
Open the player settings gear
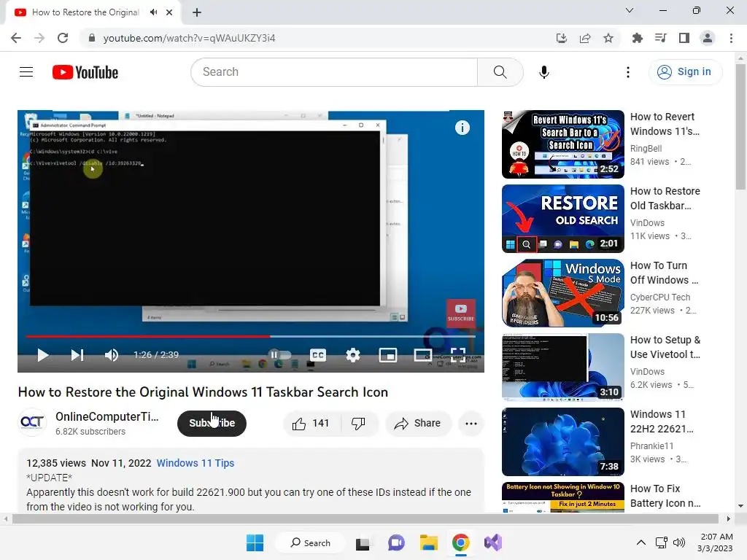[x=353, y=355]
